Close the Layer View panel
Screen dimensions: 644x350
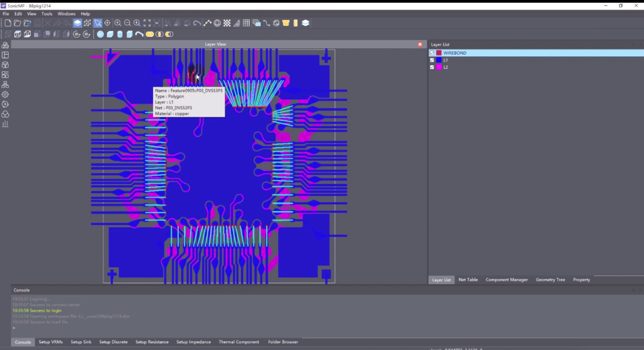pos(420,44)
